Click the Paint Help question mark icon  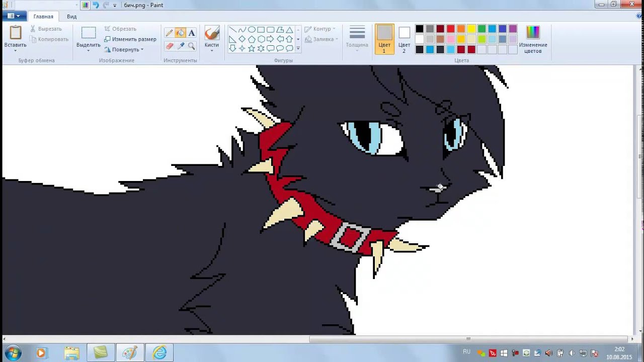click(x=639, y=16)
